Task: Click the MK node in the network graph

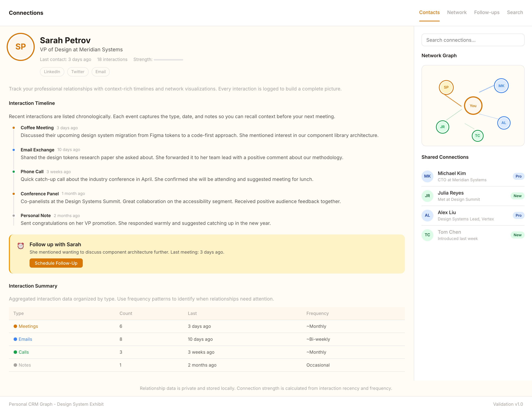Action: 501,86
